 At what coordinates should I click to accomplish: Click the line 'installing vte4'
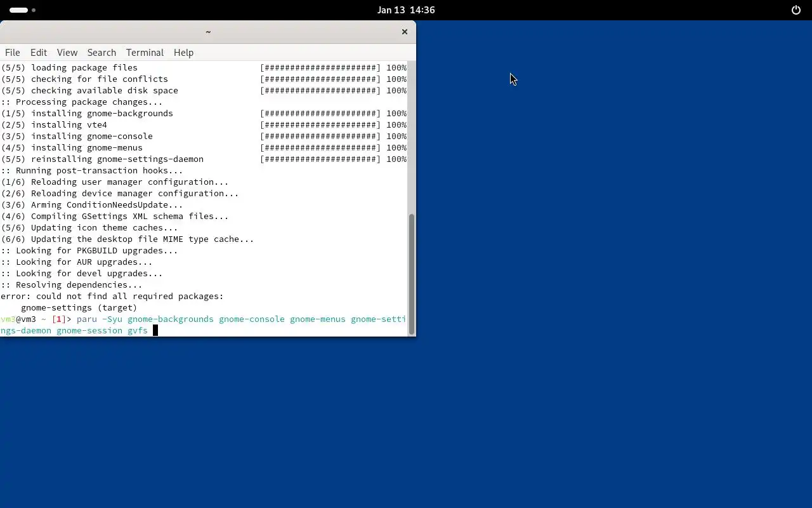204,125
